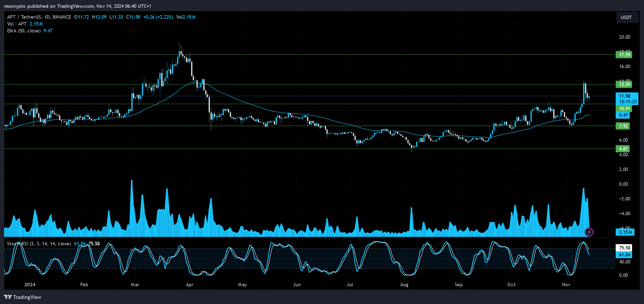644x304 pixels.
Task: Click the 2024 label on time axis
Action: [30, 285]
